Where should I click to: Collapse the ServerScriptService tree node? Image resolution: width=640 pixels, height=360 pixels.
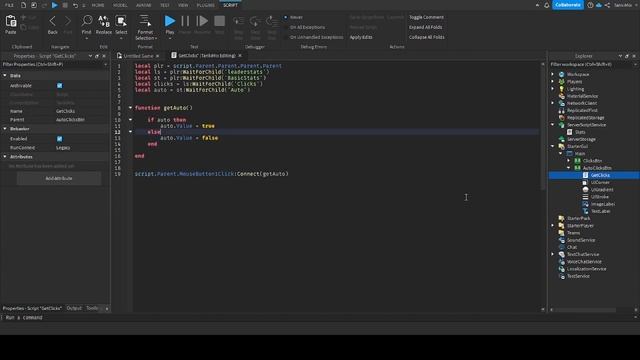click(x=553, y=125)
